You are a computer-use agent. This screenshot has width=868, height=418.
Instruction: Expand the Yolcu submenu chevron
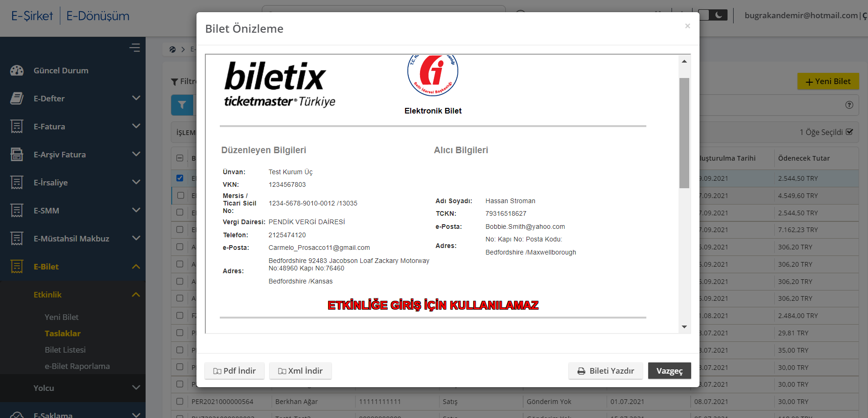(136, 388)
